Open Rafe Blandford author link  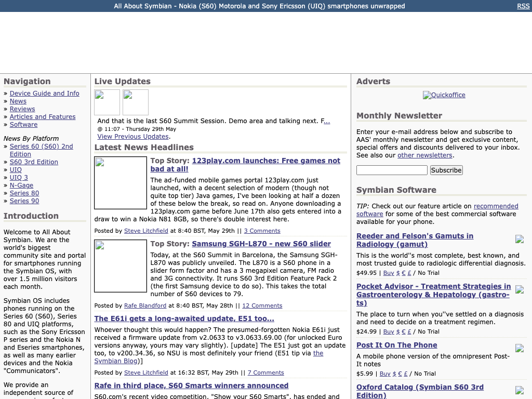point(145,305)
